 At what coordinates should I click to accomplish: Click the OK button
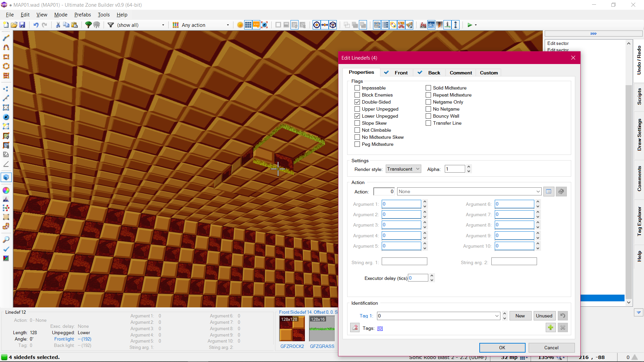502,348
